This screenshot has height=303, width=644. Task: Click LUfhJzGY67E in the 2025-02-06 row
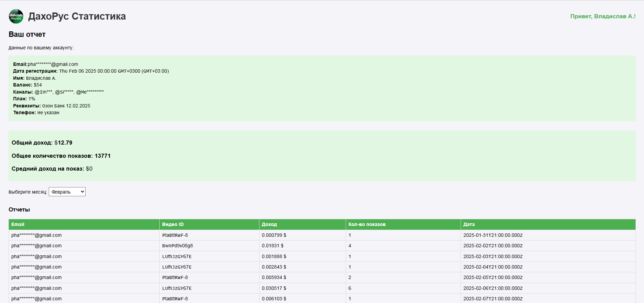(177, 288)
